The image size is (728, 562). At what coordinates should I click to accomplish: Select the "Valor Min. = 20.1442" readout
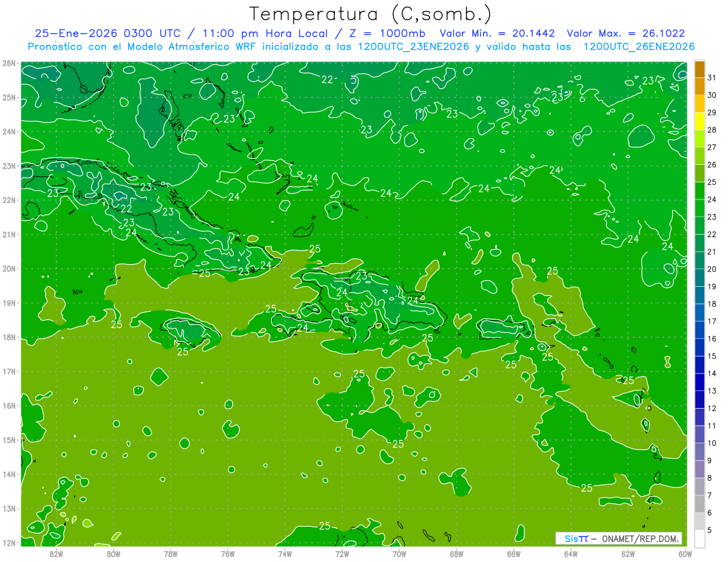click(497, 33)
